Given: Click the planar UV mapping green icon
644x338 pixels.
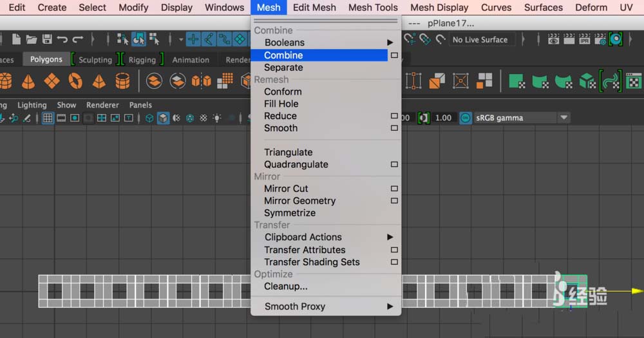Looking at the screenshot, I should pyautogui.click(x=517, y=81).
